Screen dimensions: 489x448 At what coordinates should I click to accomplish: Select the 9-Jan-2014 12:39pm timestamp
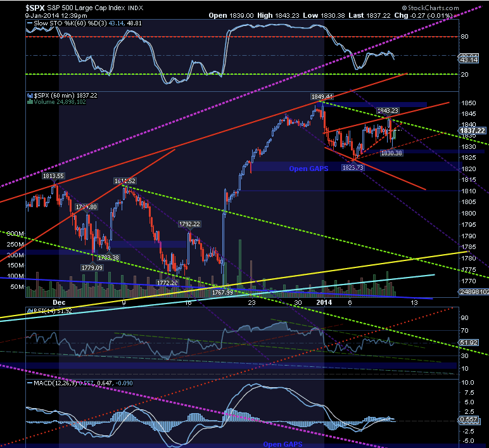click(56, 16)
